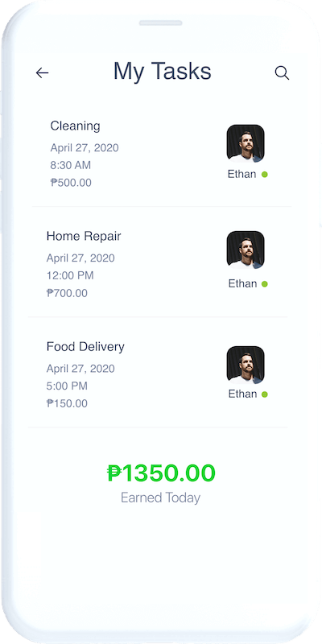Open the Cleaning task
The width and height of the screenshot is (322, 644).
click(162, 154)
